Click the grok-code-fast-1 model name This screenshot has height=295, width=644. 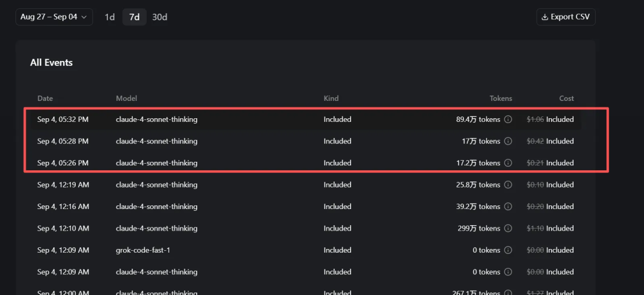[x=143, y=250]
